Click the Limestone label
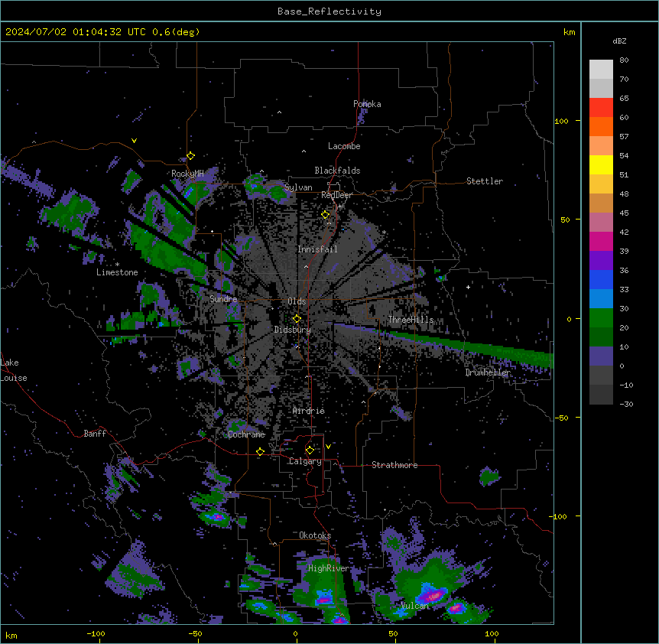 click(117, 272)
